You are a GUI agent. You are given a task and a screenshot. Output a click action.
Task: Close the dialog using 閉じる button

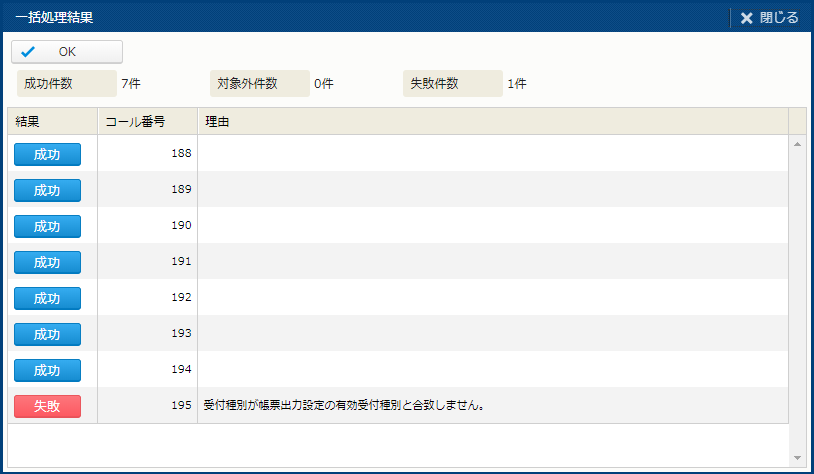click(x=769, y=17)
